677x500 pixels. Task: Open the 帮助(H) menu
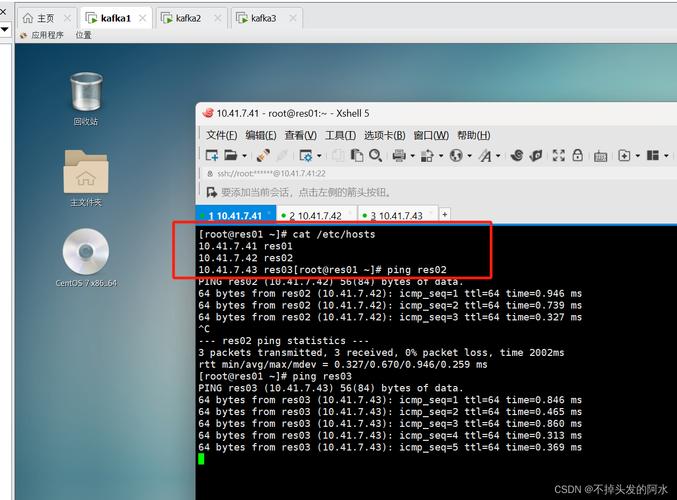(x=474, y=136)
